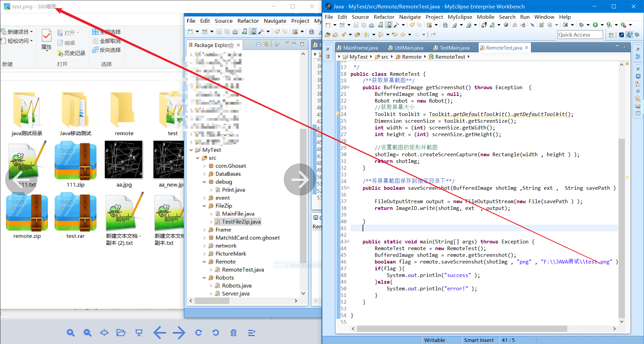Click the fit-to-window icon in 360 viewer

pyautogui.click(x=104, y=333)
